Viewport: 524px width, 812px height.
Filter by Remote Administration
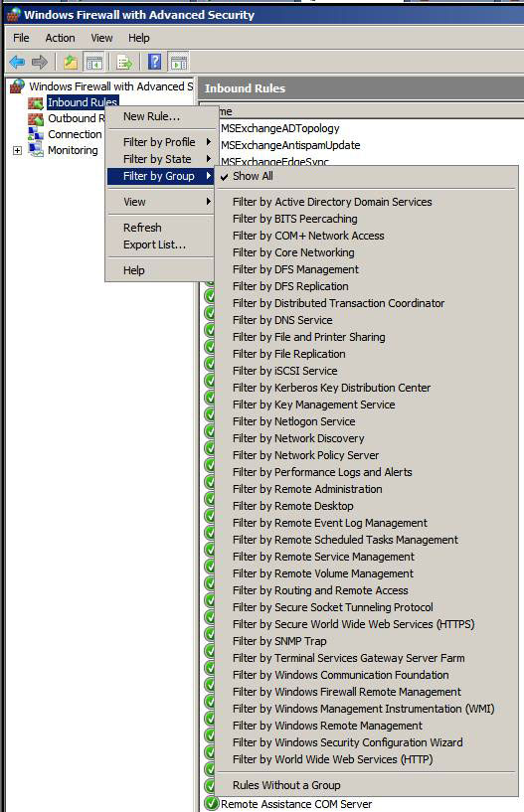367,489
